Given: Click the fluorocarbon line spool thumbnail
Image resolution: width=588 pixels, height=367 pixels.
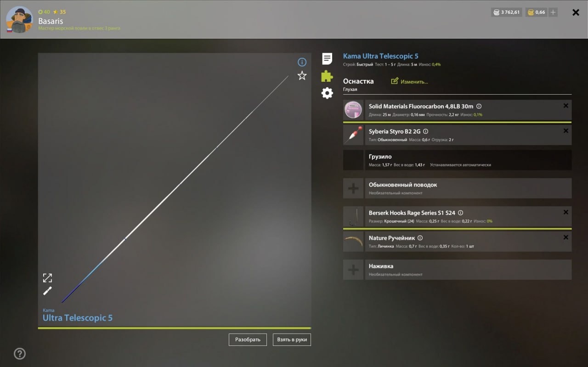Looking at the screenshot, I should [x=353, y=110].
